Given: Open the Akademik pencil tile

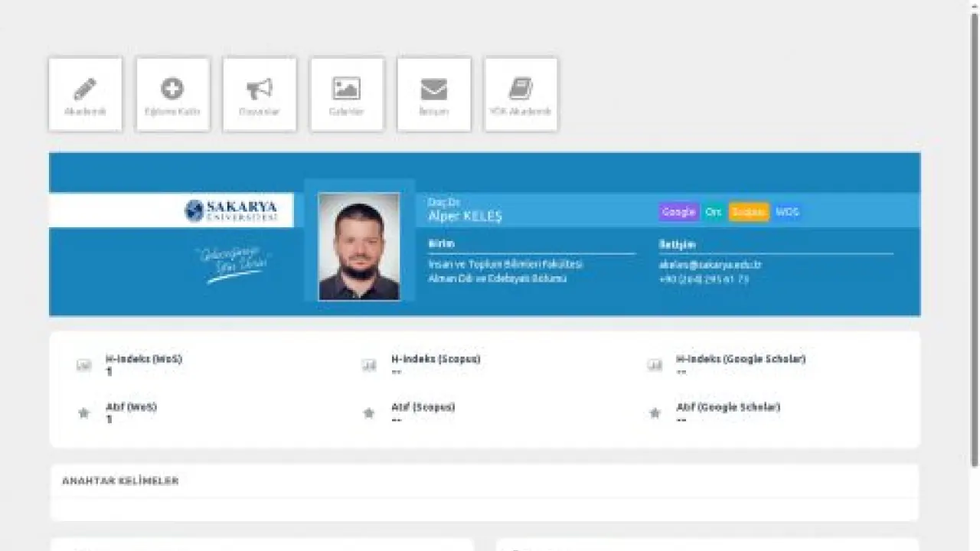Looking at the screenshot, I should (x=85, y=94).
